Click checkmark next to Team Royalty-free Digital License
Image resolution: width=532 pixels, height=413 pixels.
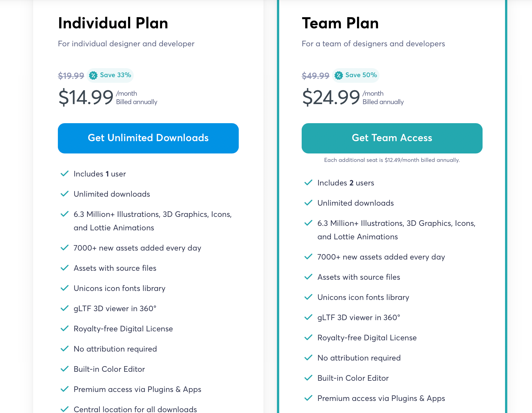point(308,338)
